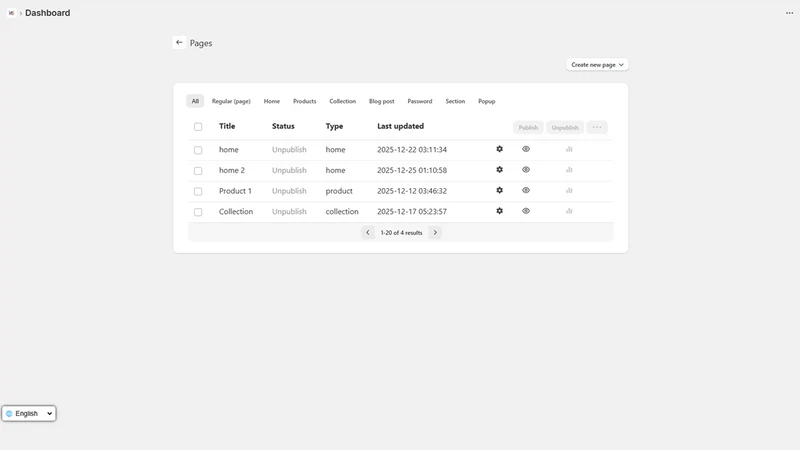The height and width of the screenshot is (450, 800).
Task: Open the page titled home
Action: pos(229,149)
